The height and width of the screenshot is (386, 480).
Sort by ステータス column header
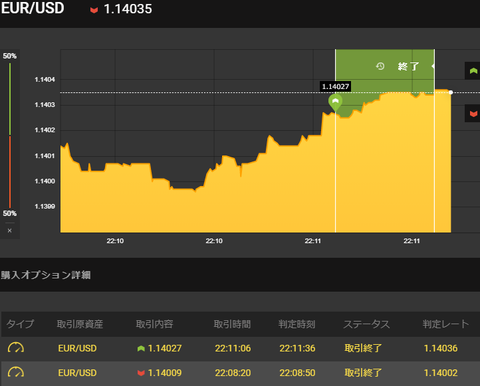point(367,324)
